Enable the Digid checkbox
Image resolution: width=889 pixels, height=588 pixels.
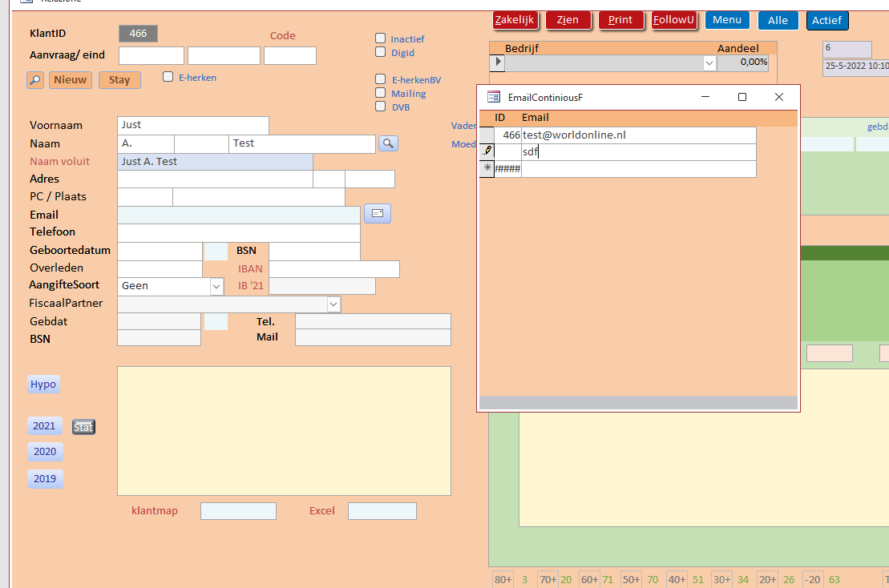click(x=381, y=52)
